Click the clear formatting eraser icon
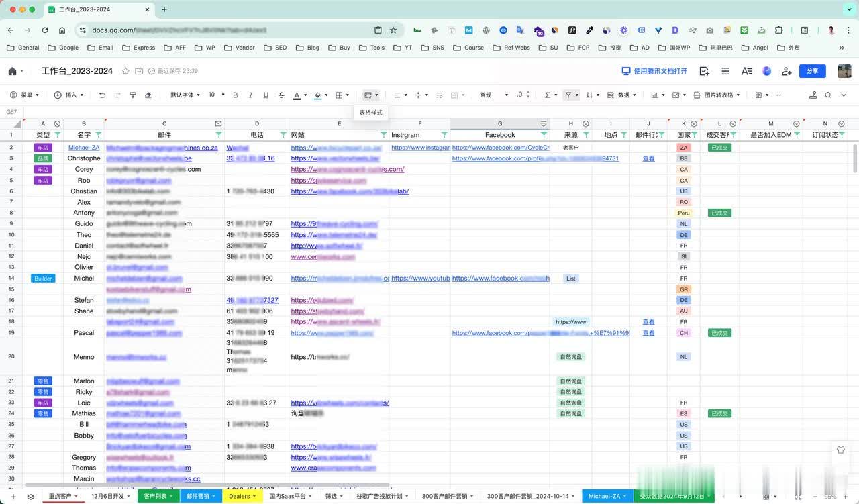The width and height of the screenshot is (859, 504). pos(148,95)
